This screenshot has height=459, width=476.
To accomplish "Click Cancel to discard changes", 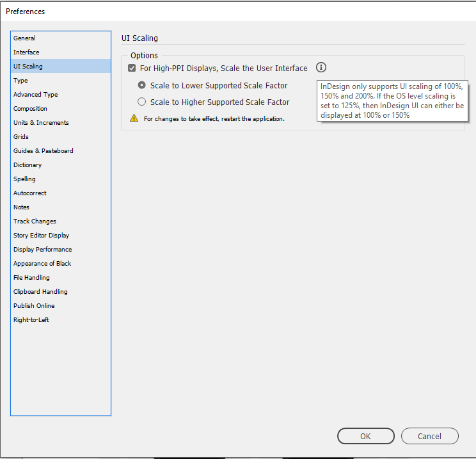I will 429,436.
